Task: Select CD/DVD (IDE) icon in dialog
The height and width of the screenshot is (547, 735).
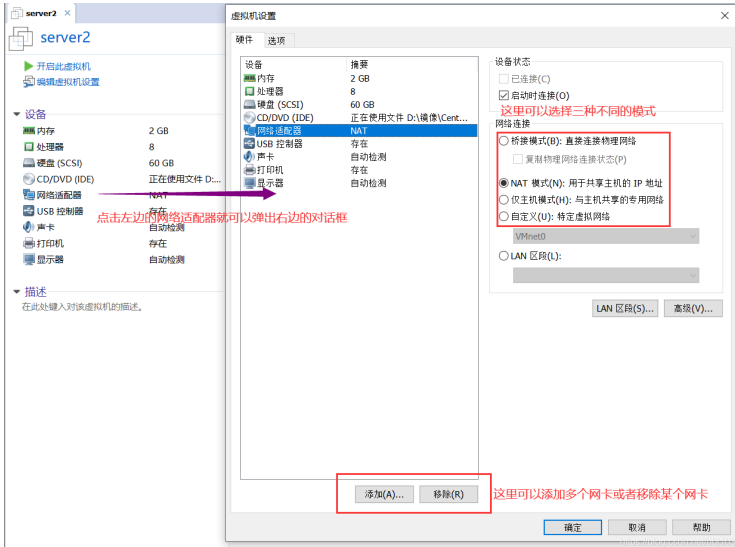Action: 249,117
